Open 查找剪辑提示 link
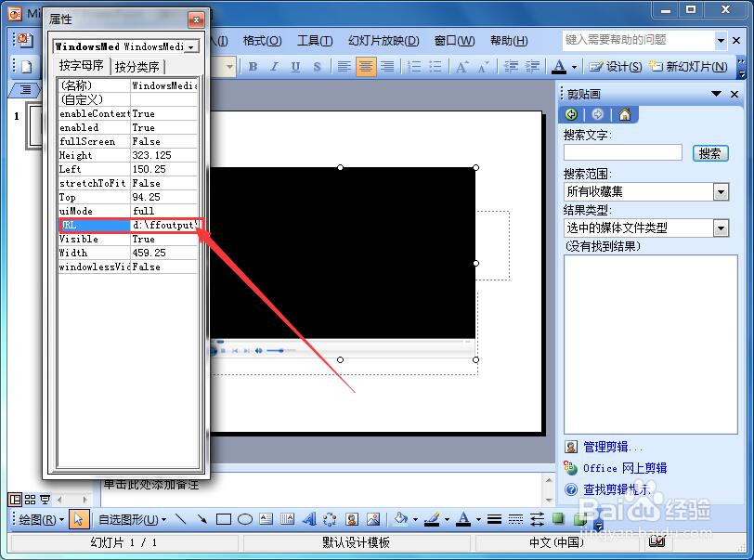This screenshot has height=560, width=754. [617, 489]
